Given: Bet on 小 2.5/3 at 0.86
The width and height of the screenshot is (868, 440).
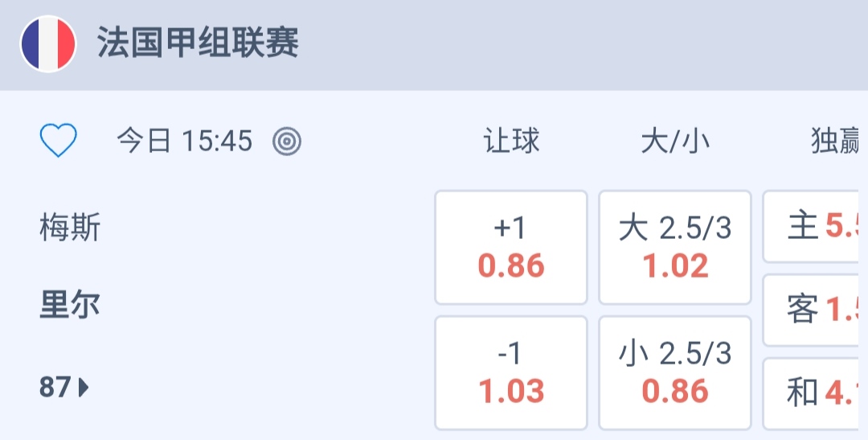Looking at the screenshot, I should coord(675,373).
